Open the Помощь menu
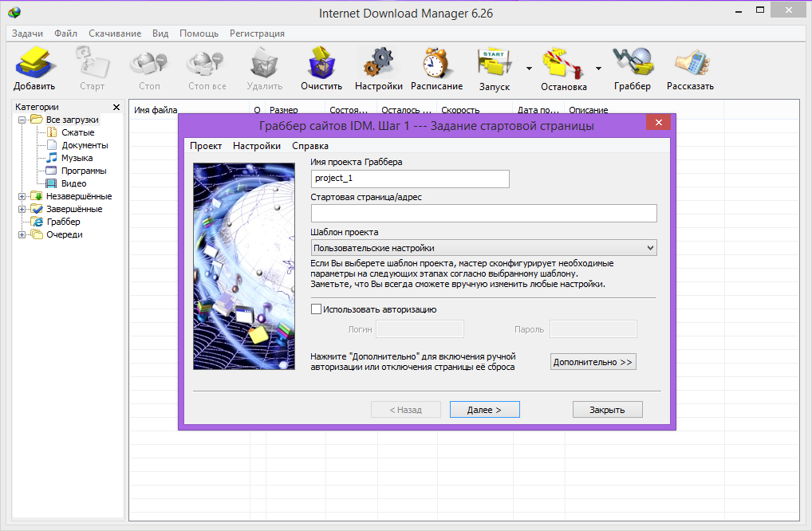Screen dimensions: 812x531 click(199, 33)
